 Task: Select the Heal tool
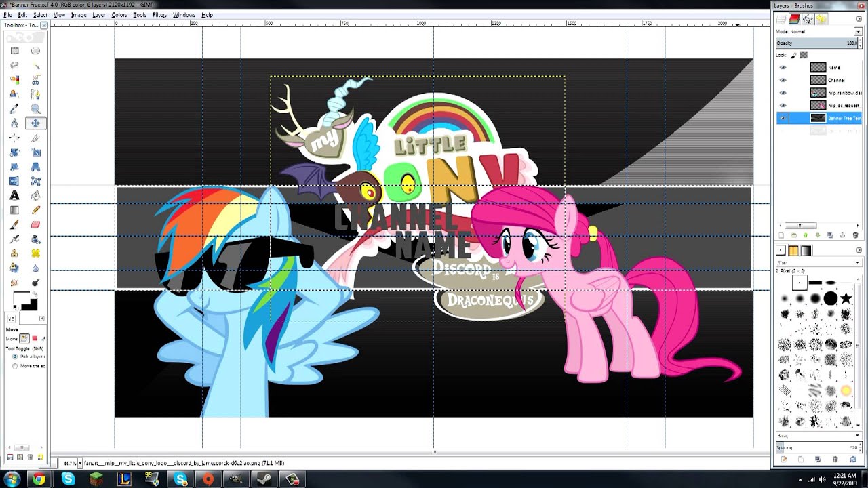coord(35,253)
